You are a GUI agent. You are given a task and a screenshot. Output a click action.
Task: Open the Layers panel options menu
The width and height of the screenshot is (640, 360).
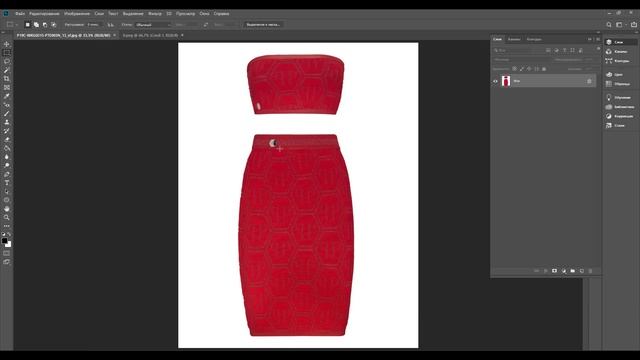click(x=598, y=39)
